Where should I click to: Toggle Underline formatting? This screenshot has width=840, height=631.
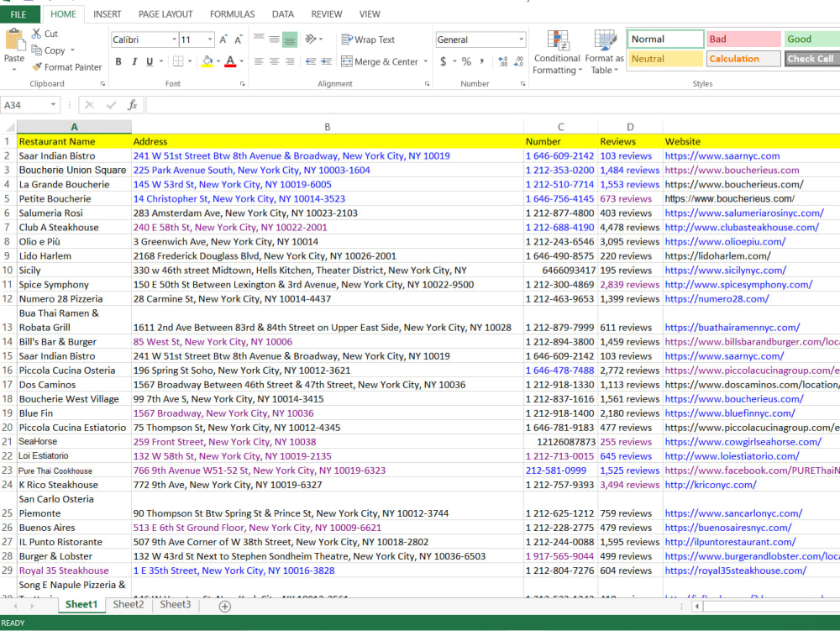[150, 61]
